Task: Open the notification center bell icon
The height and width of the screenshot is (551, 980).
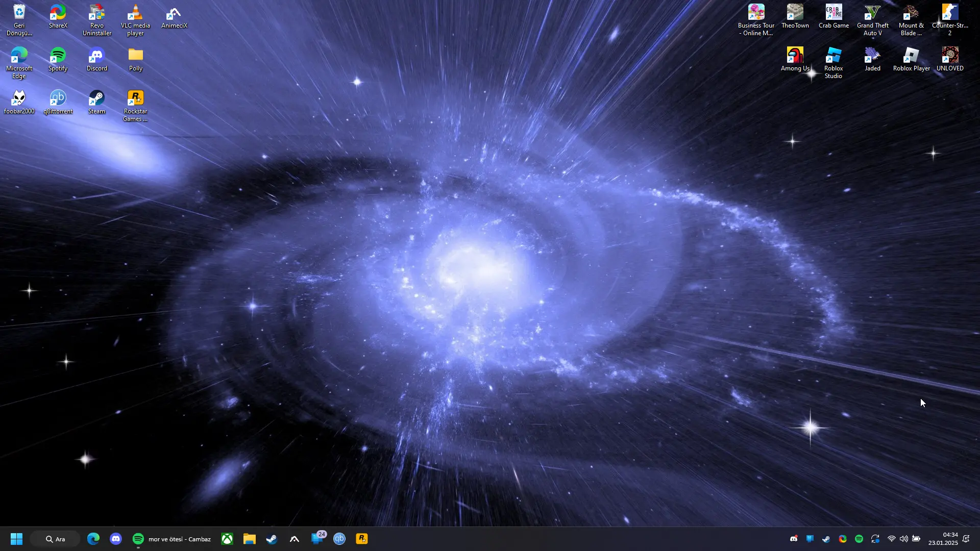Action: point(966,539)
